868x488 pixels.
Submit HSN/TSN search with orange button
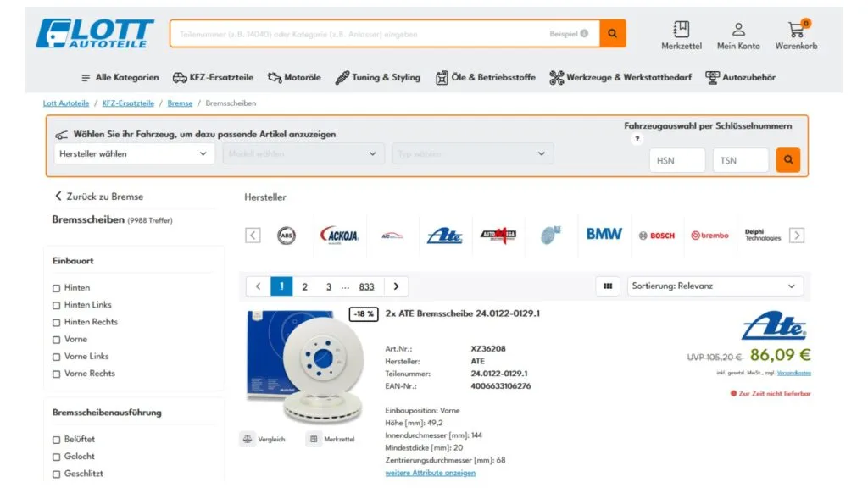pos(787,160)
